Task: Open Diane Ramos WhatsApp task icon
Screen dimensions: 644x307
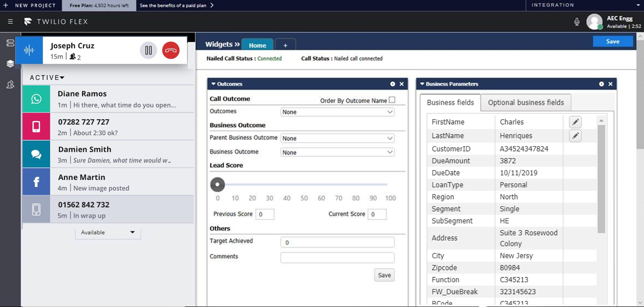Action: (x=36, y=99)
